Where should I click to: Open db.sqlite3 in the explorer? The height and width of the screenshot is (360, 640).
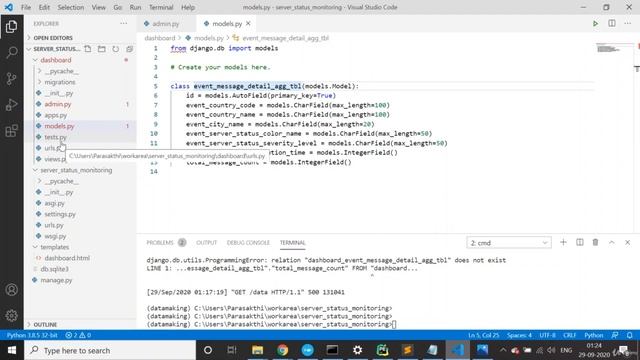[54, 269]
